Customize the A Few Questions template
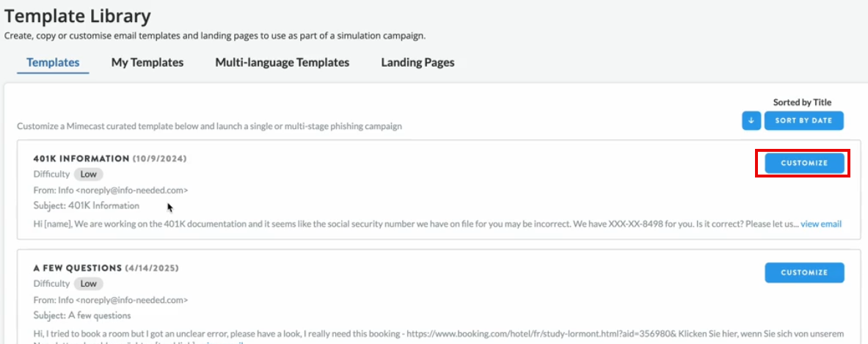This screenshot has height=344, width=868. [803, 273]
